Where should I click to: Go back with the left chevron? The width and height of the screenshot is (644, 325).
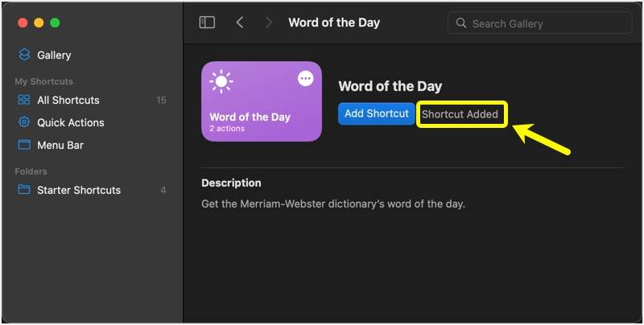[240, 23]
